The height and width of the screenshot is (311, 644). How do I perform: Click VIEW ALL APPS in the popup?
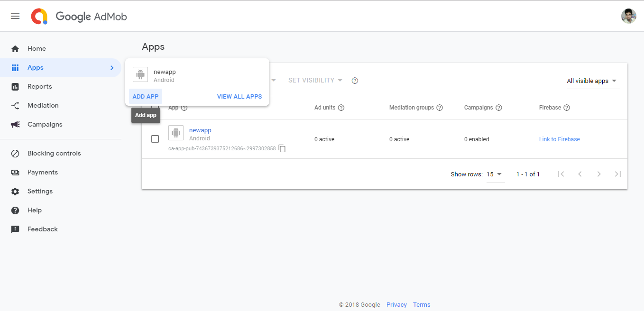click(239, 97)
